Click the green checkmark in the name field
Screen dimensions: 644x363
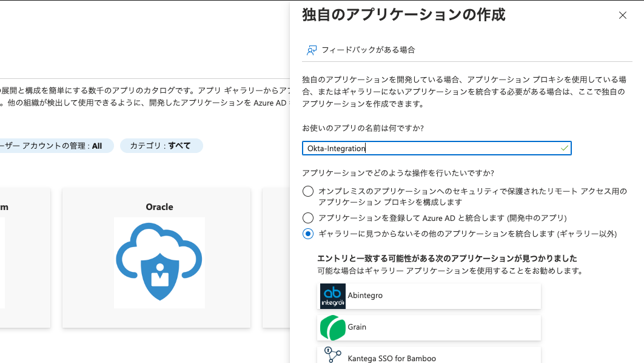[564, 148]
